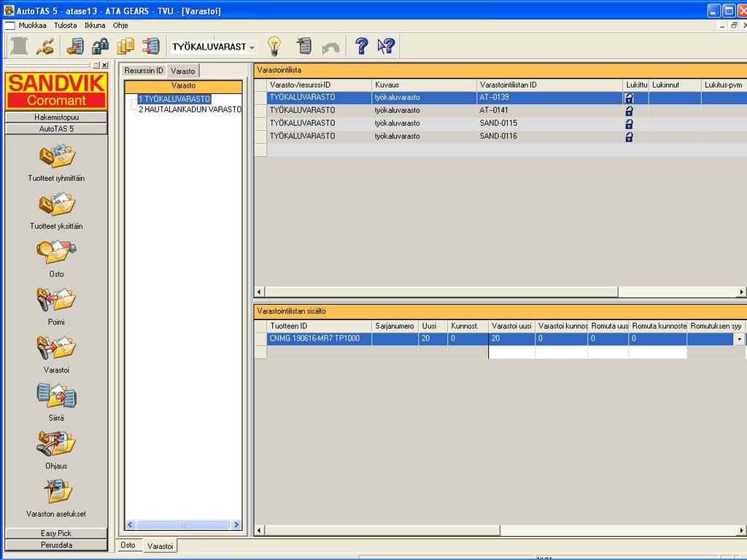Click the Hakemistopuu button
Image resolution: width=747 pixels, height=560 pixels.
point(56,117)
